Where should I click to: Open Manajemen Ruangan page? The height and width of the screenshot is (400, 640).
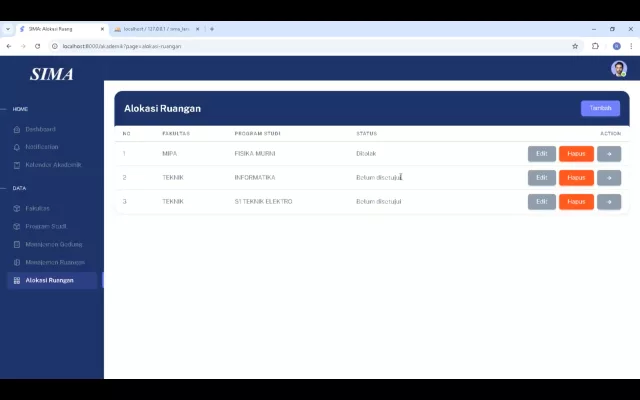(x=55, y=262)
